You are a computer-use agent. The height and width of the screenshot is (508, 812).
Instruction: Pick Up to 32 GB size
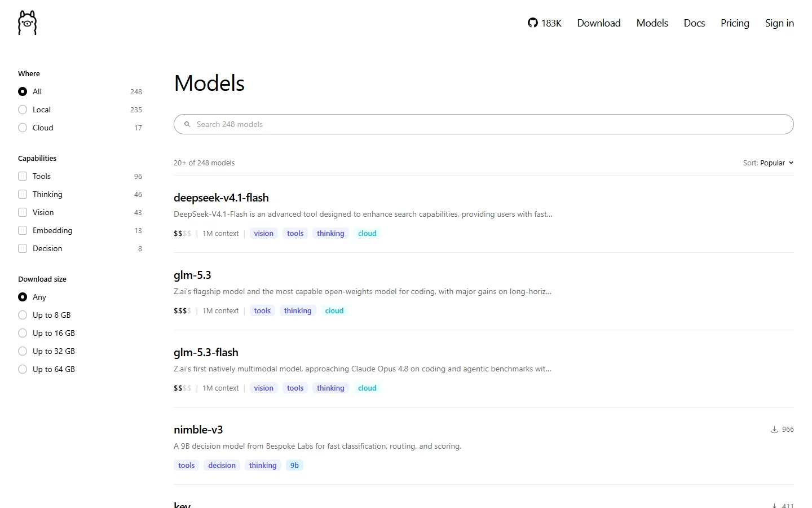pos(23,351)
